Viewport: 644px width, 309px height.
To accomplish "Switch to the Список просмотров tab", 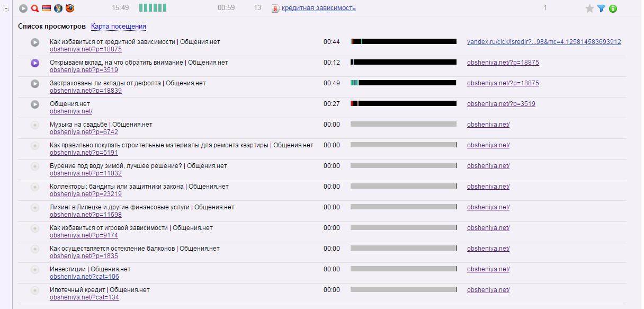I will tap(51, 26).
